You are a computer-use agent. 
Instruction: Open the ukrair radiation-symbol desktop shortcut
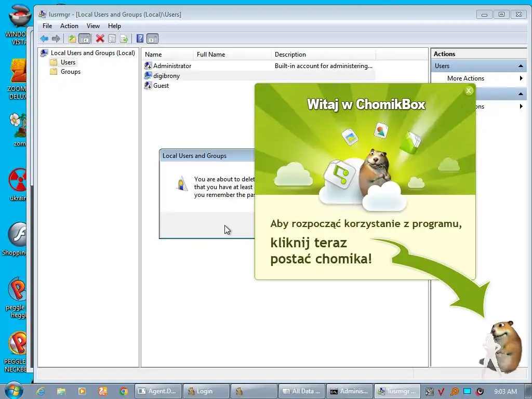[18, 184]
